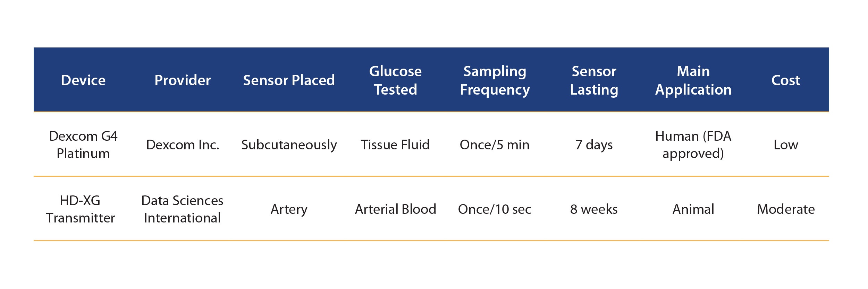Click the Once/5 min cell
This screenshot has height=289, width=868.
(x=495, y=144)
